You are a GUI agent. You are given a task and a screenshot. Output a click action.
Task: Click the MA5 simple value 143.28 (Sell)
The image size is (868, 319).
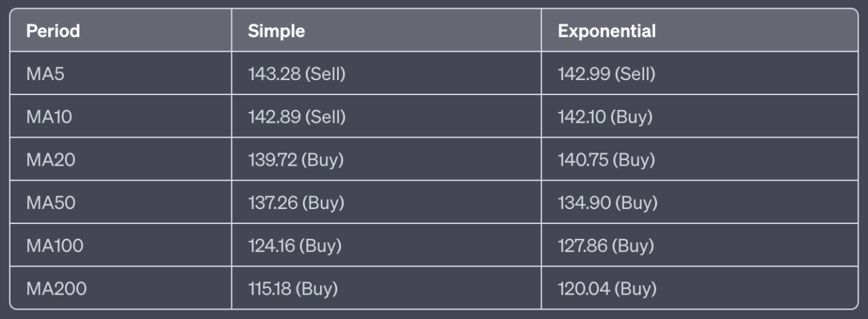click(x=296, y=74)
